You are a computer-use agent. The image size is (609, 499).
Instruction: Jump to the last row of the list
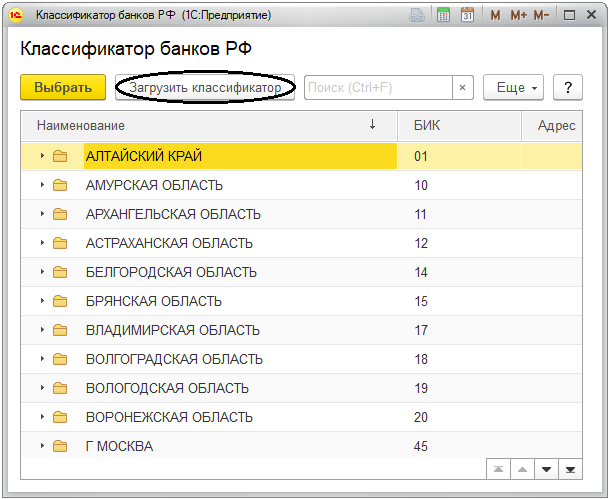point(570,469)
